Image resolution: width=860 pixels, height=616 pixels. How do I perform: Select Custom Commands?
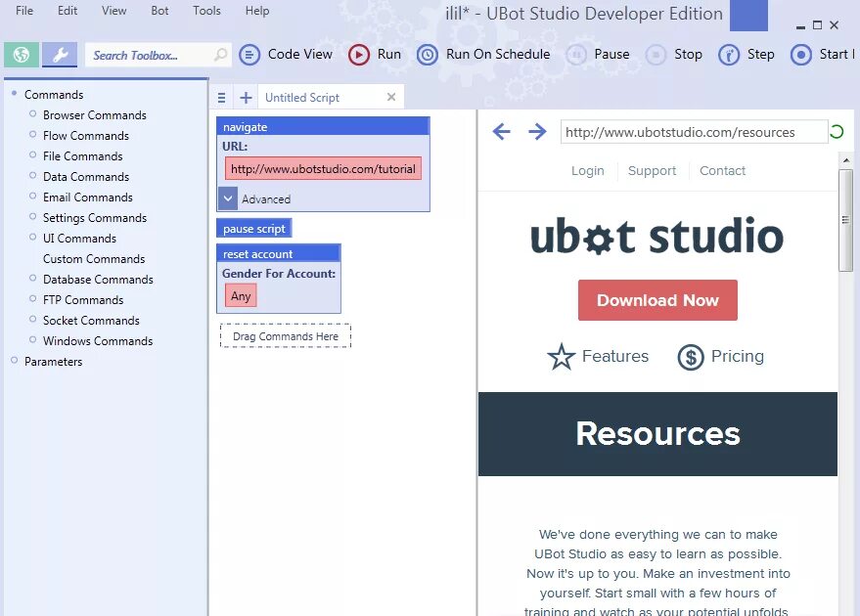(94, 259)
